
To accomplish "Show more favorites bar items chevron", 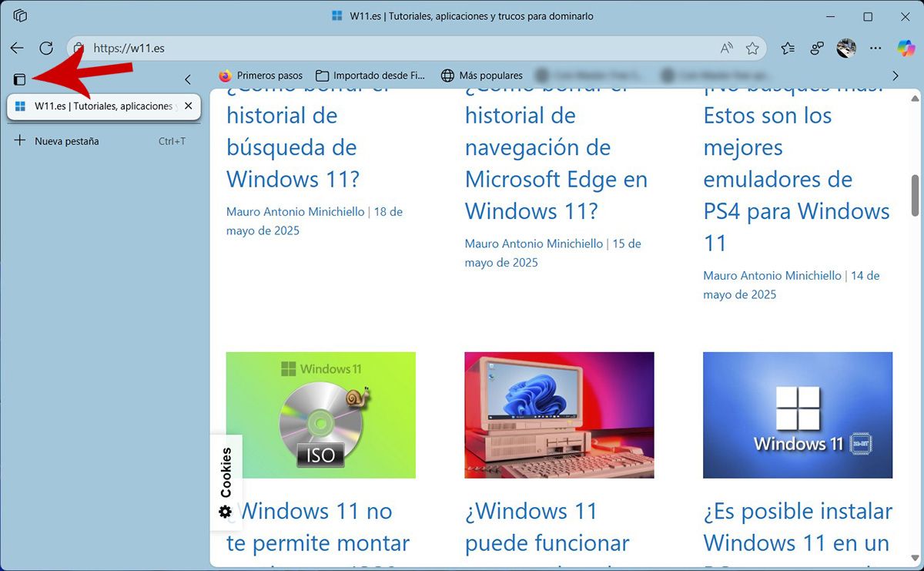I will tap(896, 76).
